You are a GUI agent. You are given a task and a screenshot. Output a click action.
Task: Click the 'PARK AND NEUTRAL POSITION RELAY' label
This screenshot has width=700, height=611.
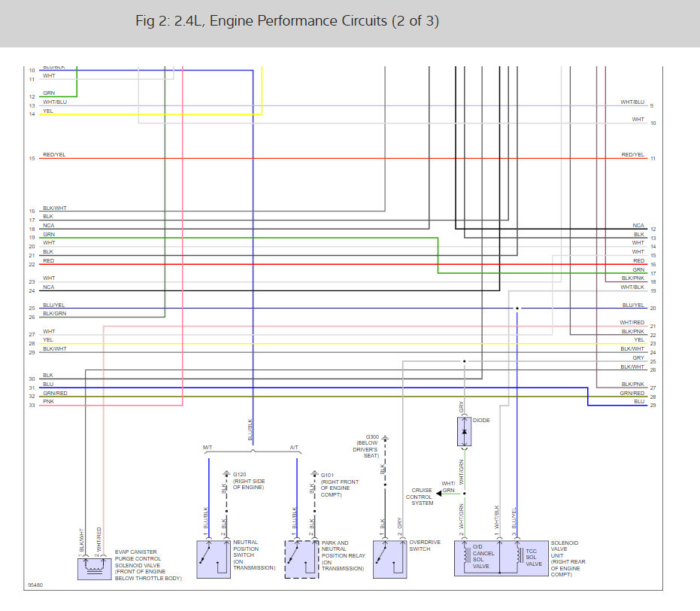coord(344,555)
